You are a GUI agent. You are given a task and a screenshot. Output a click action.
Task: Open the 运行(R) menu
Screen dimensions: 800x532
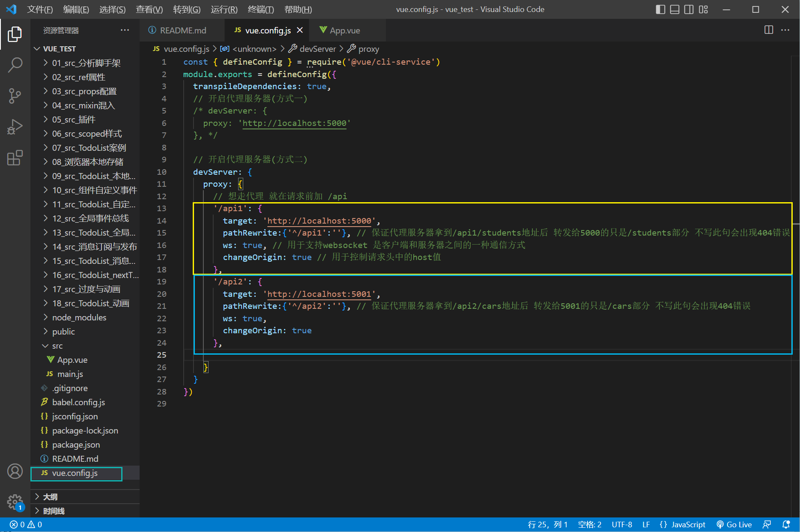(224, 9)
